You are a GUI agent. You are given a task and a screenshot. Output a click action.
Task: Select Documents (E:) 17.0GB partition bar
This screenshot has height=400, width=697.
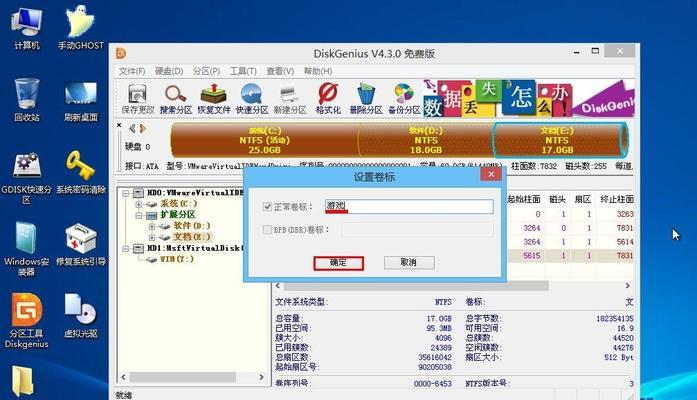pos(560,140)
